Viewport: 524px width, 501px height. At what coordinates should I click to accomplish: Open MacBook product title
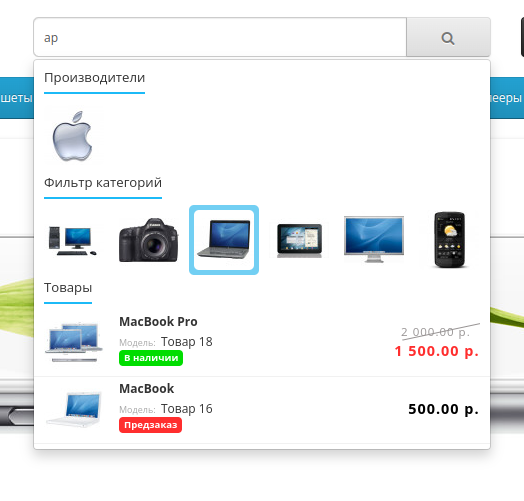click(147, 389)
